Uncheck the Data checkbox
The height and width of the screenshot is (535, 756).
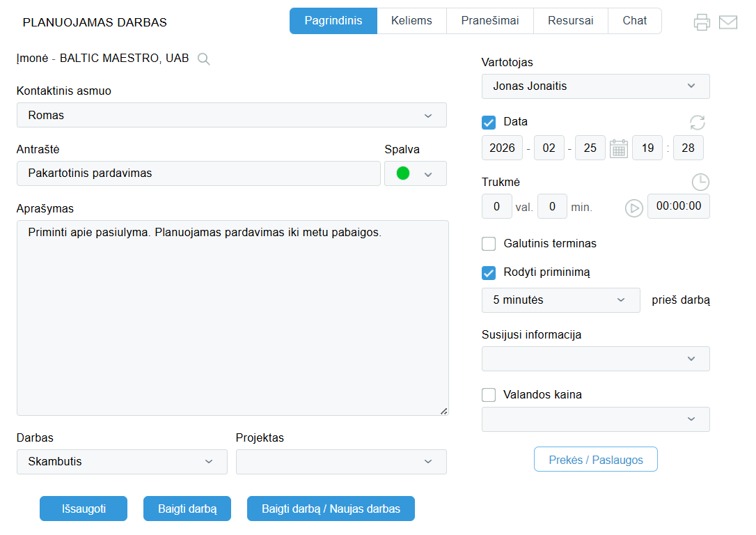(x=489, y=123)
